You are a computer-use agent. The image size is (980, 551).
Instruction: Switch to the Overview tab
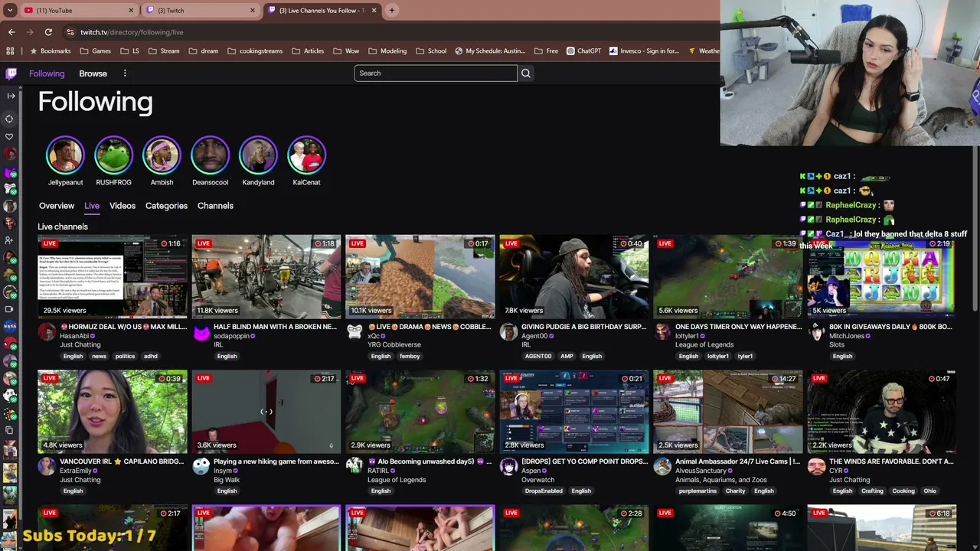(57, 206)
